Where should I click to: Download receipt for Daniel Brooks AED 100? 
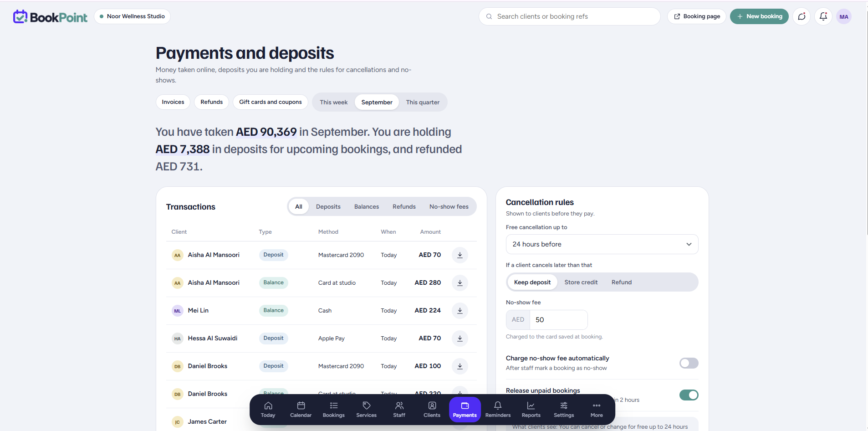tap(460, 366)
